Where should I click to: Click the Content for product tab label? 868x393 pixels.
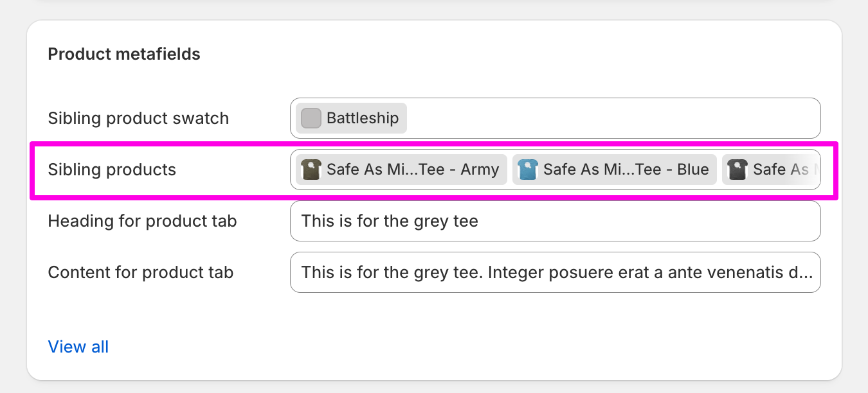click(x=141, y=273)
